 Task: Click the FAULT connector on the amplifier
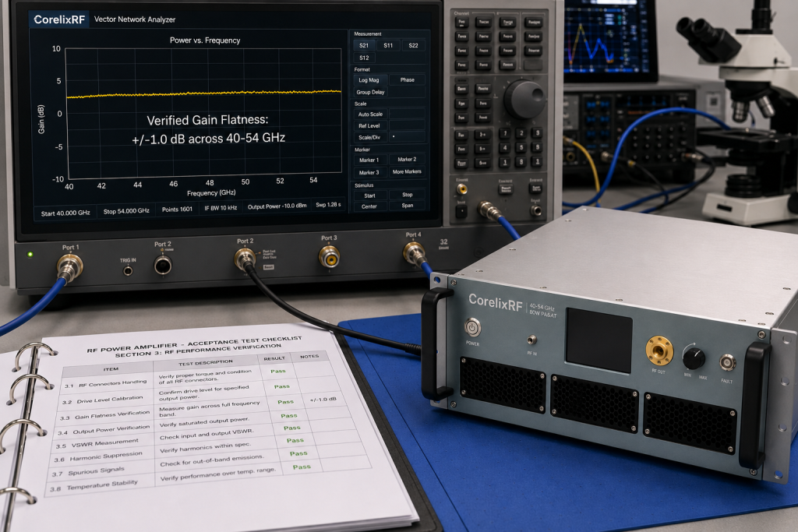[727, 363]
